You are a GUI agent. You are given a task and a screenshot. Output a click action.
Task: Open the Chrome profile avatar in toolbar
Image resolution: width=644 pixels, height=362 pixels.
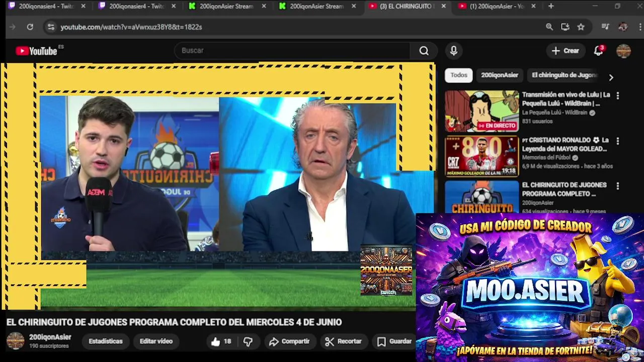[623, 27]
